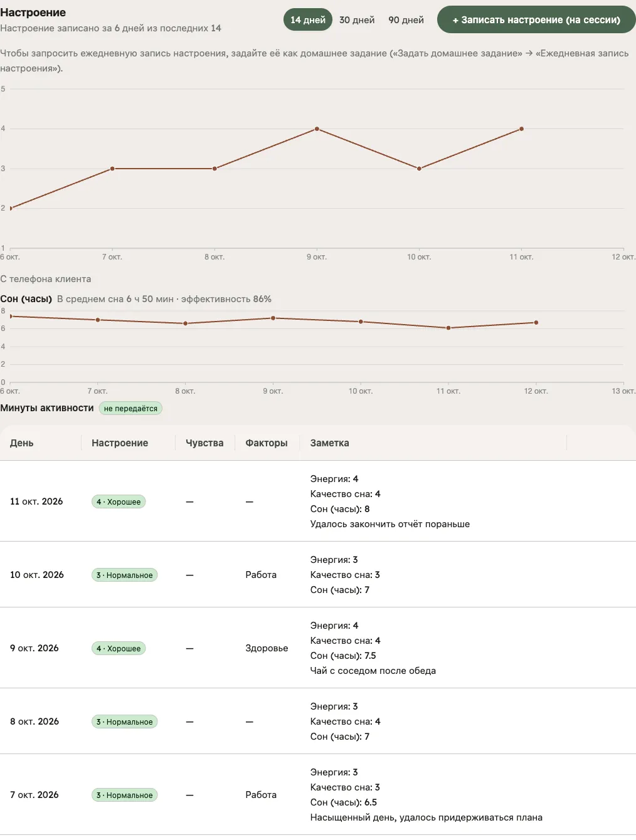The width and height of the screenshot is (636, 840).
Task: Select the Факторы column header
Action: pyautogui.click(x=267, y=443)
